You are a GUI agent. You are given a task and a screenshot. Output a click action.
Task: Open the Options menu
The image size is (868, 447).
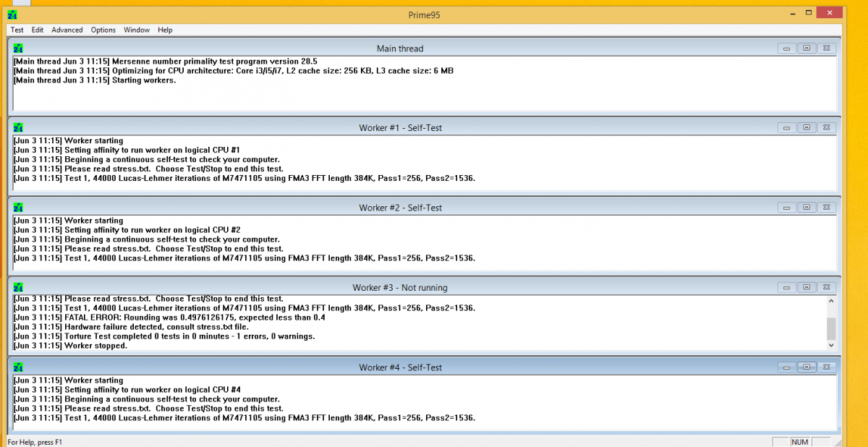coord(103,30)
